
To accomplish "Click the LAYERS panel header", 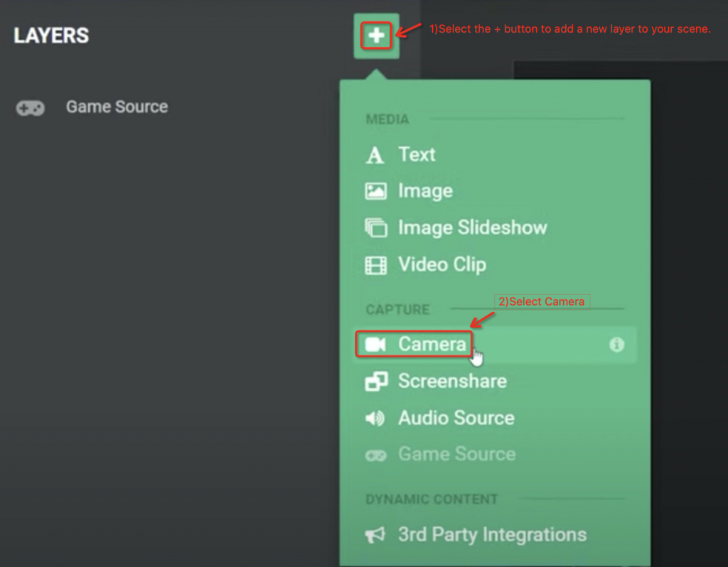I will 50,36.
